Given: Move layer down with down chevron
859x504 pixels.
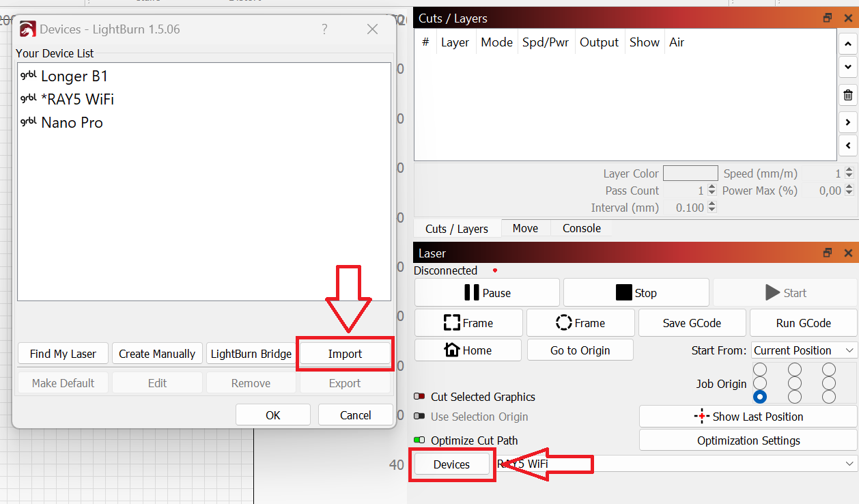Looking at the screenshot, I should click(x=847, y=67).
